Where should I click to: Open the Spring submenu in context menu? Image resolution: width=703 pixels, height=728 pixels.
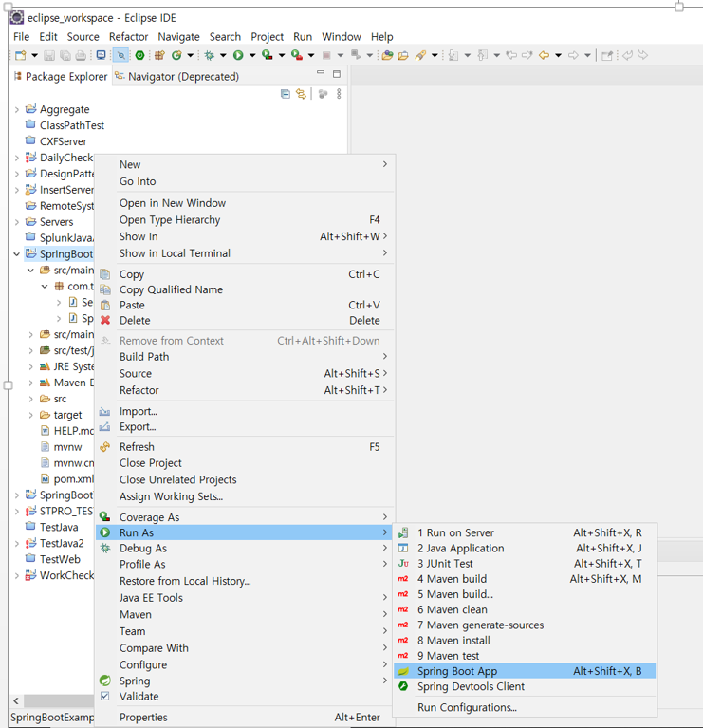(x=245, y=681)
